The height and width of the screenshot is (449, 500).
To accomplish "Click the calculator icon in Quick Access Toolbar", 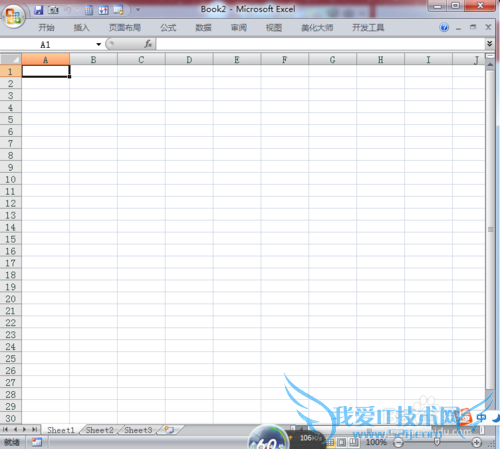I will pos(89,10).
